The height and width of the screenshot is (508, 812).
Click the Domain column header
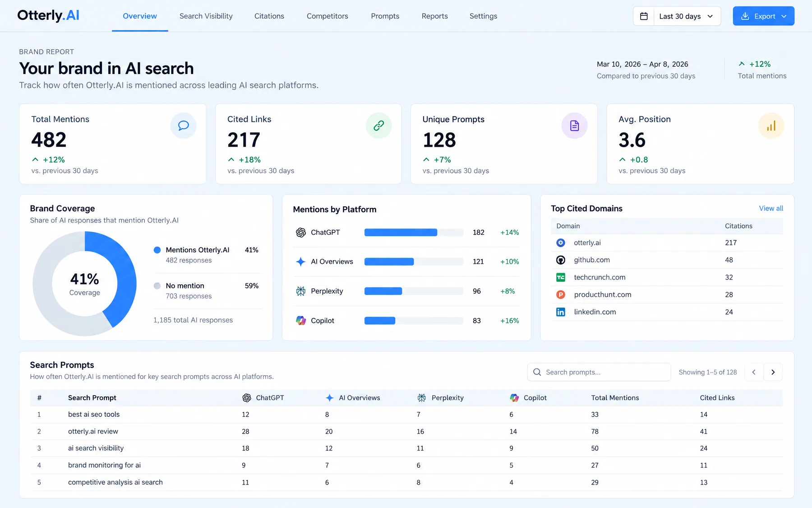point(568,226)
